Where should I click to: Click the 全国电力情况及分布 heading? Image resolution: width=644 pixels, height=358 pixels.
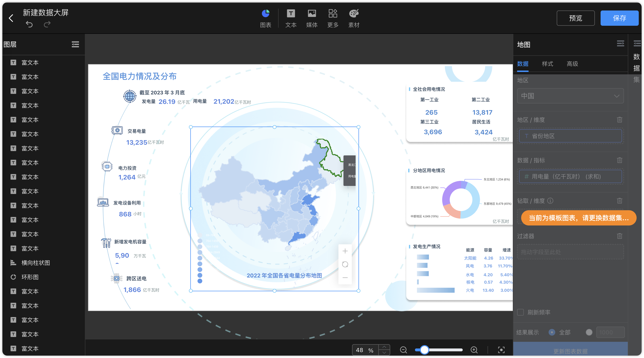[140, 76]
